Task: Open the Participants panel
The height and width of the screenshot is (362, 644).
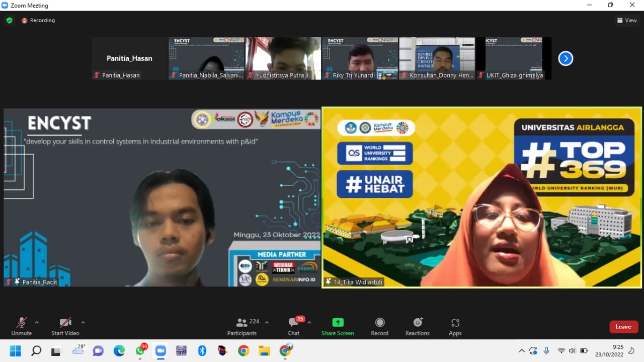Action: 242,326
